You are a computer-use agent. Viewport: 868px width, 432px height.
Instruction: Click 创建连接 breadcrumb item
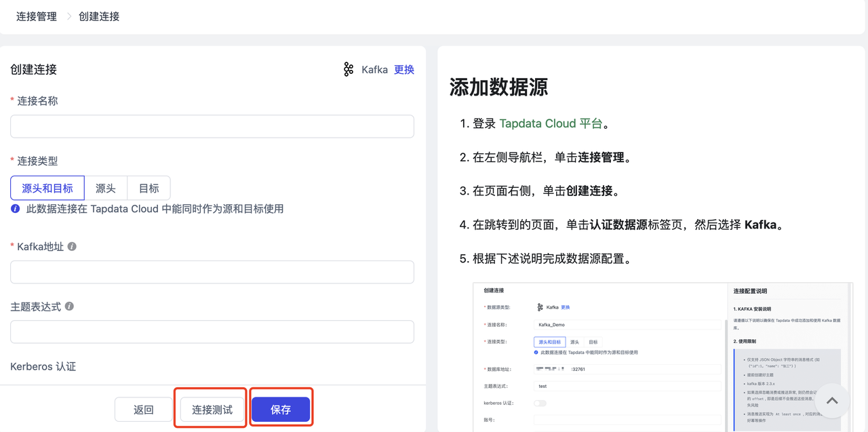tap(99, 16)
